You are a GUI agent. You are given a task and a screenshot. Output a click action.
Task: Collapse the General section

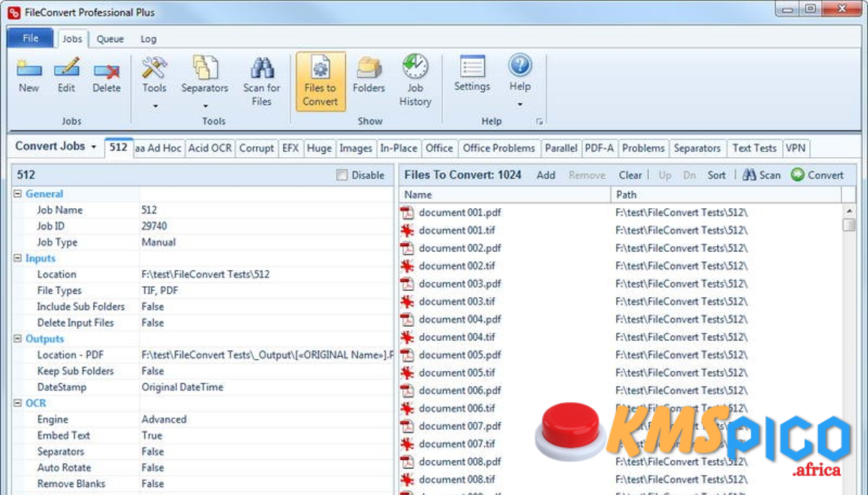(x=18, y=194)
